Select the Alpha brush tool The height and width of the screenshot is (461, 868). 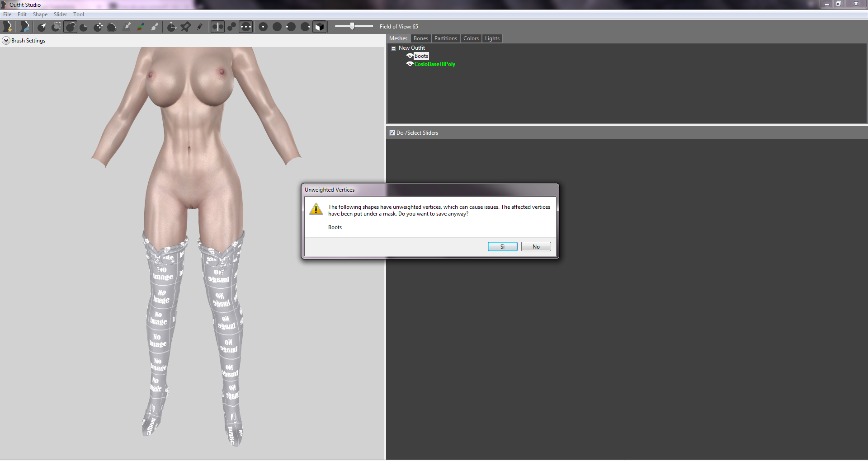[x=155, y=27]
